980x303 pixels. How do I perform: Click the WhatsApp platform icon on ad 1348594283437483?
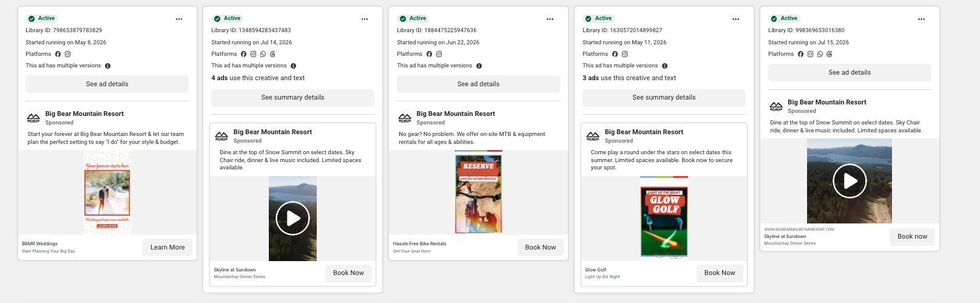pyautogui.click(x=263, y=54)
